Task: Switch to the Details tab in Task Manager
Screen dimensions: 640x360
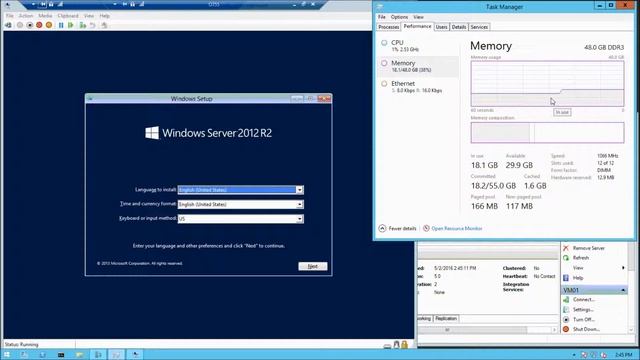Action: point(459,27)
